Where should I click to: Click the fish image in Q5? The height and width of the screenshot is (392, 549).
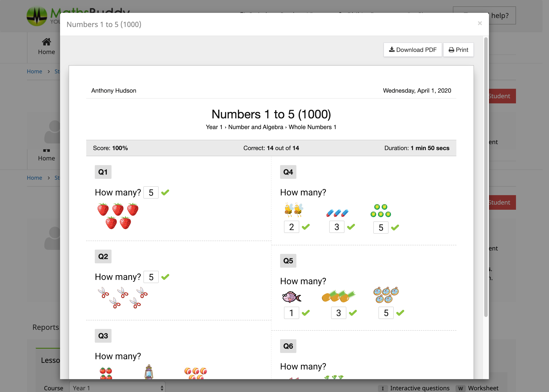pos(291,297)
